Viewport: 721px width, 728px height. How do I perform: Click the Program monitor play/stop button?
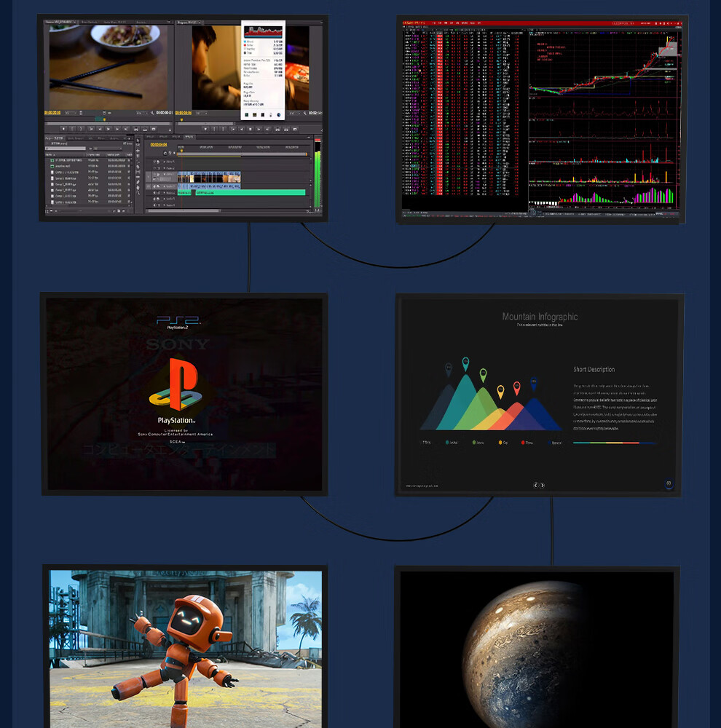(250, 130)
